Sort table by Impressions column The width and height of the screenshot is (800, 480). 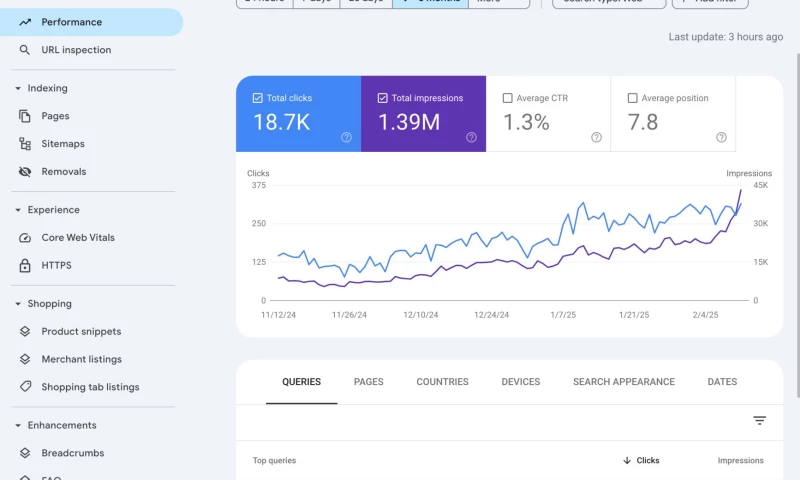(740, 461)
